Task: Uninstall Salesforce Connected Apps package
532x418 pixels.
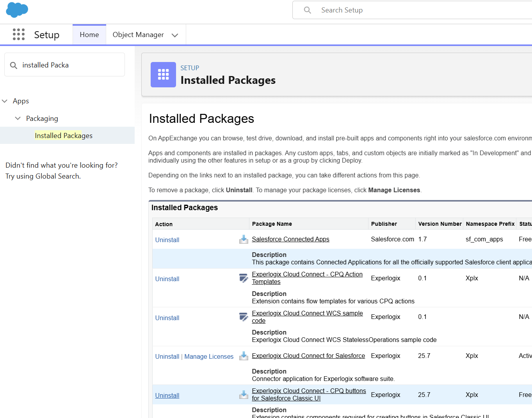Action: tap(167, 240)
